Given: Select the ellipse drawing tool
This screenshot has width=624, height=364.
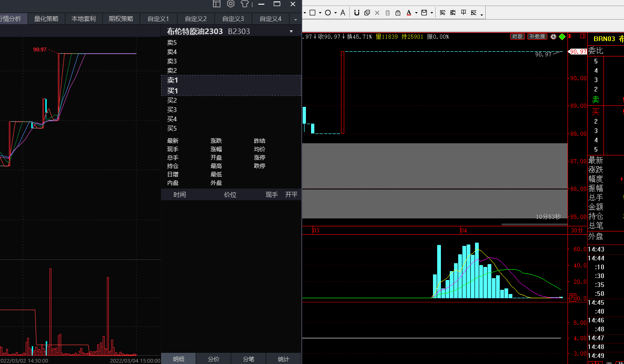Looking at the screenshot, I should pos(328,13).
